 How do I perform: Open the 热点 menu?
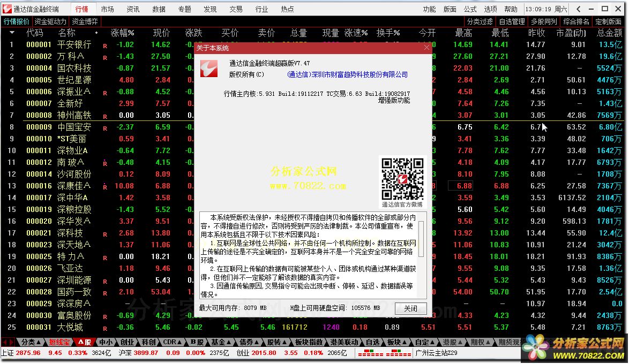pos(287,9)
